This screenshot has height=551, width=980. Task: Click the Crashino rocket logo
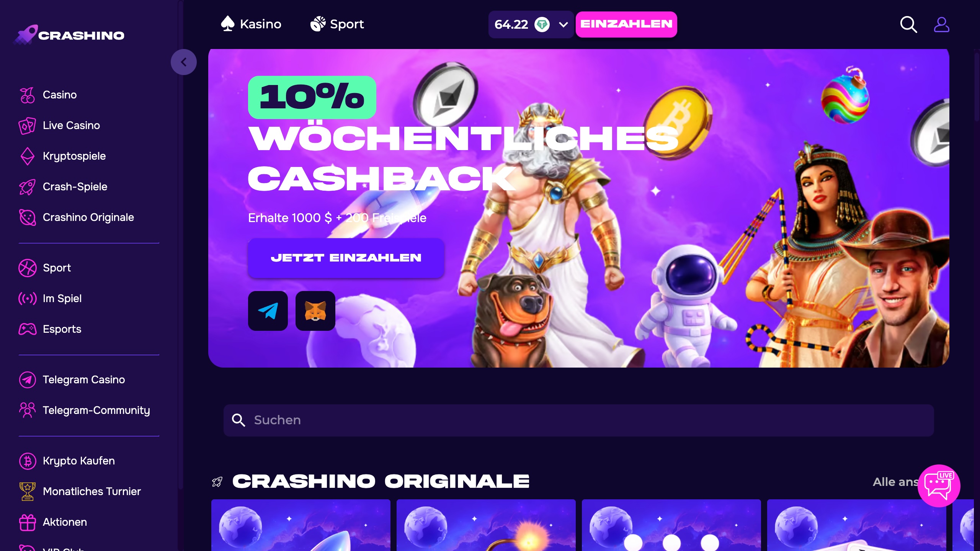click(69, 35)
